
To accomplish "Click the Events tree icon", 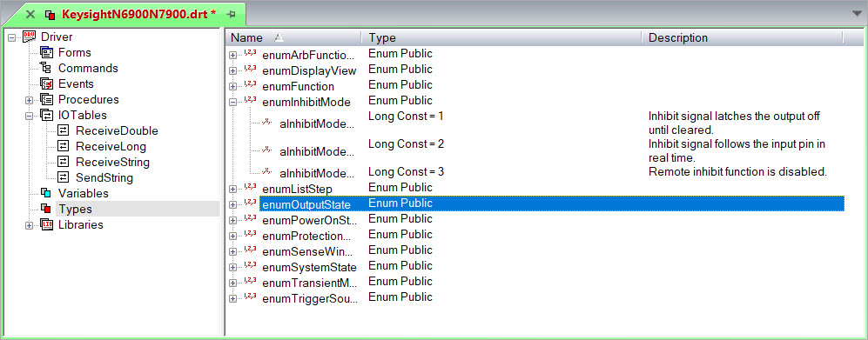I will click(46, 84).
